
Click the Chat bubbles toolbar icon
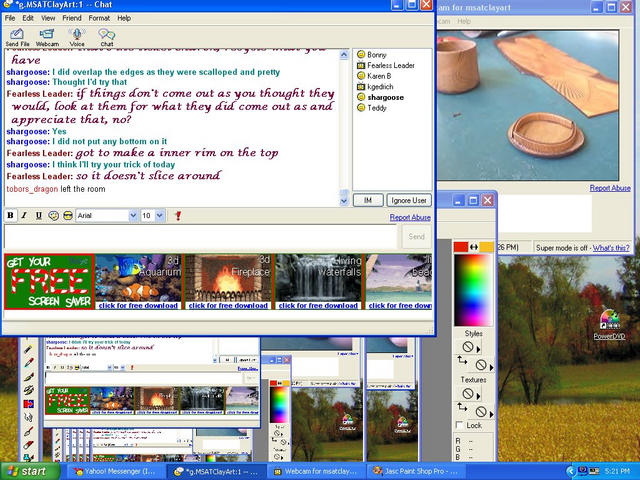[x=107, y=37]
